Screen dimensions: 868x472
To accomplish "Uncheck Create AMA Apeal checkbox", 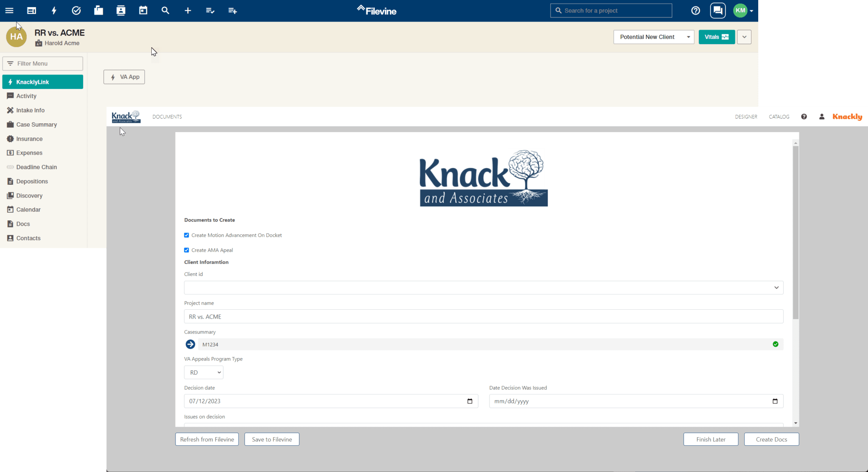I will (x=186, y=250).
